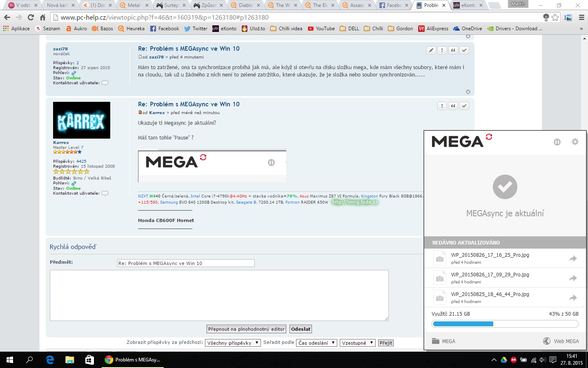This screenshot has height=368, width=588.
Task: Share WP_20150826_17_09_29_Pro.jpg via its arrow icon
Action: point(573,278)
